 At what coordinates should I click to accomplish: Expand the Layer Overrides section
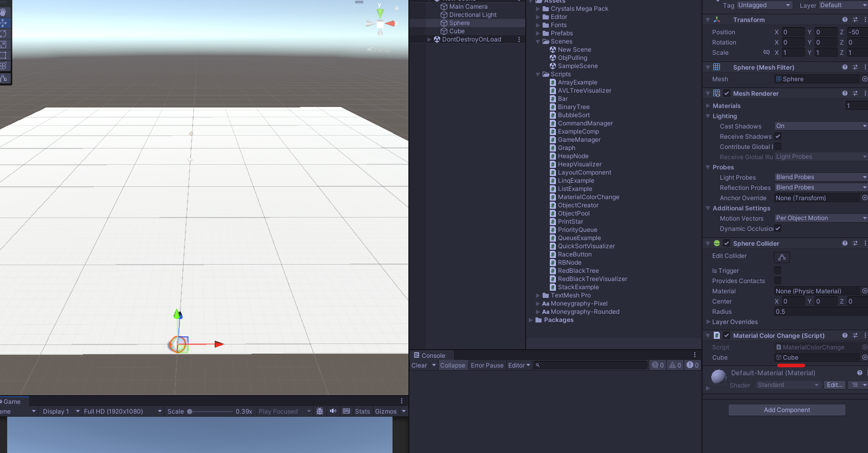click(708, 322)
